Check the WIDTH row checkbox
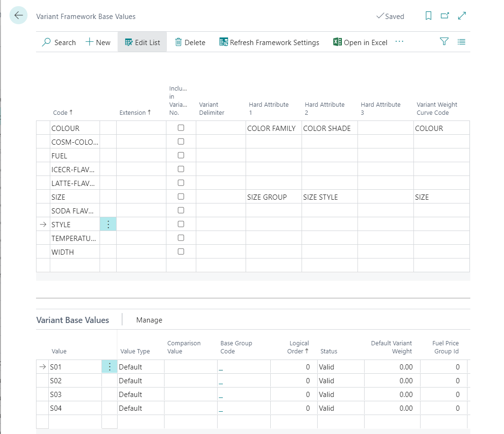The width and height of the screenshot is (504, 434). 181,252
